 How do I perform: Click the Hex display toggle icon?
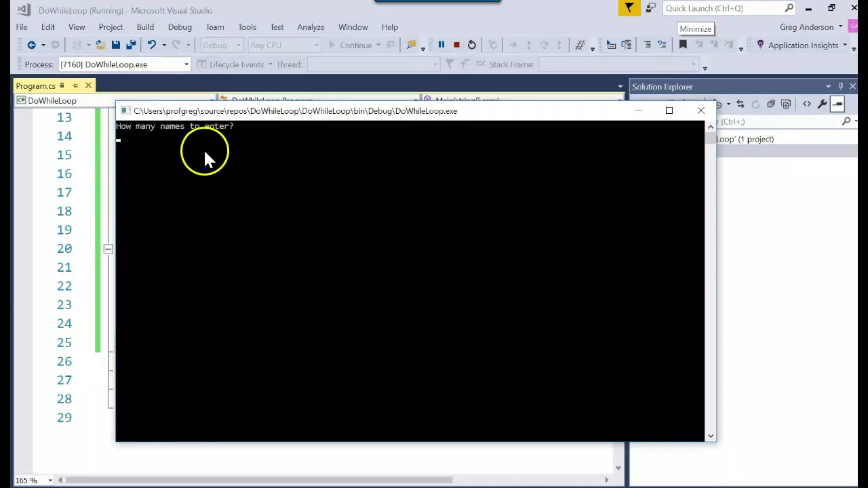point(580,45)
